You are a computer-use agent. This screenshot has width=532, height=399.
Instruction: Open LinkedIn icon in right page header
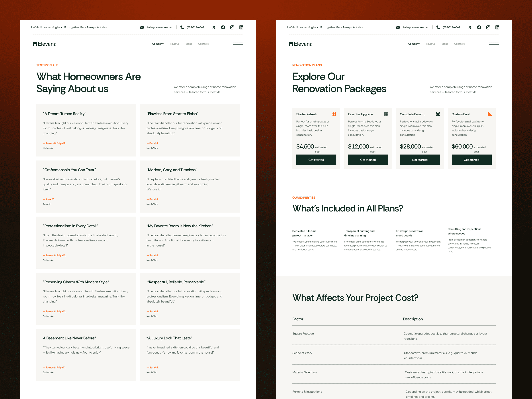497,27
